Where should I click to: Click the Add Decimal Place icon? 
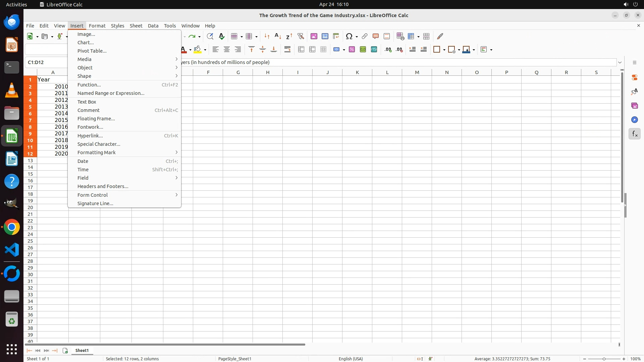tap(388, 50)
